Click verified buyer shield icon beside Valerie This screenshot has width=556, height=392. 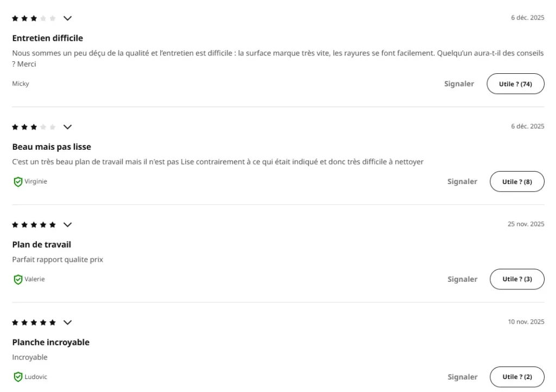click(18, 280)
